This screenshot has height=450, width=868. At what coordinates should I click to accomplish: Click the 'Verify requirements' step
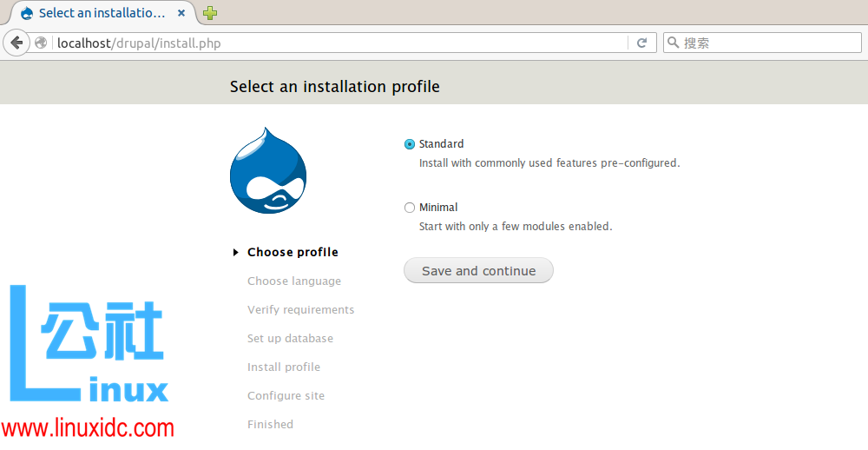pos(300,310)
